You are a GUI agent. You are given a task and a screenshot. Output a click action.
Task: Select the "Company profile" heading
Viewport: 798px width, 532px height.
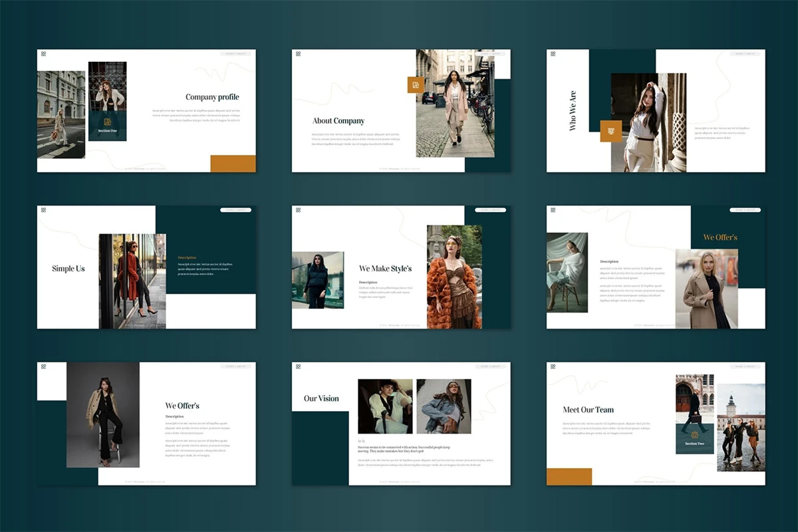tap(212, 97)
